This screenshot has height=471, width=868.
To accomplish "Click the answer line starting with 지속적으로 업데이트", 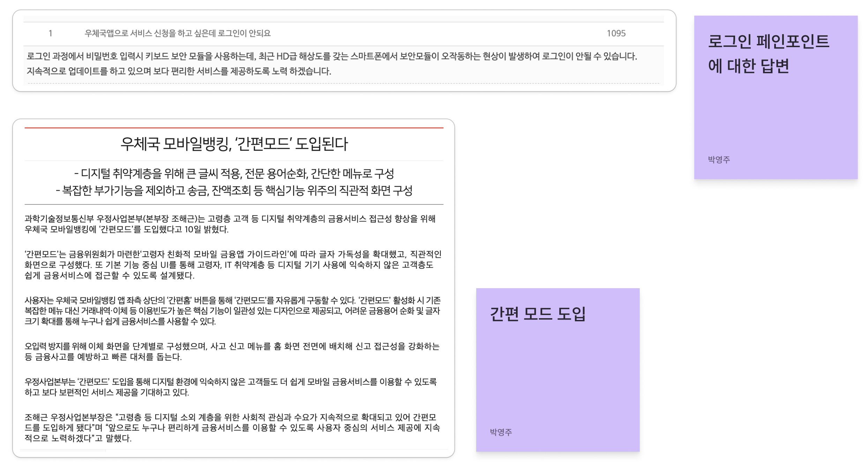I will [x=179, y=72].
